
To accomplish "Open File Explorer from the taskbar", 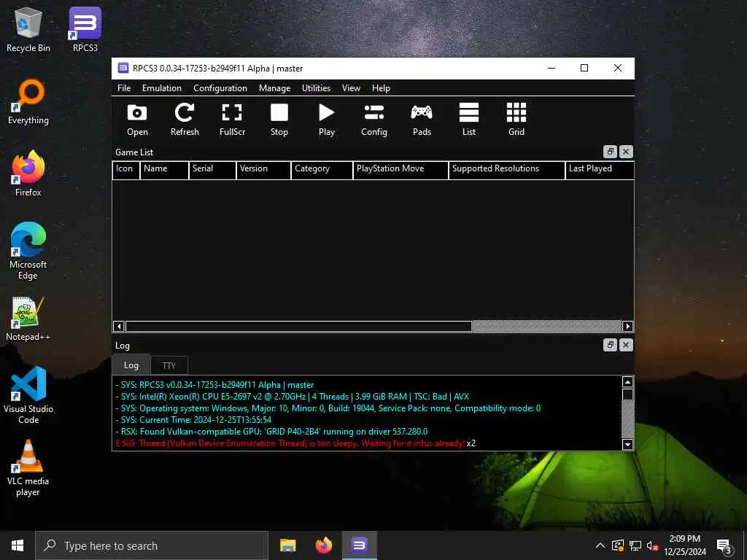I will (x=287, y=545).
